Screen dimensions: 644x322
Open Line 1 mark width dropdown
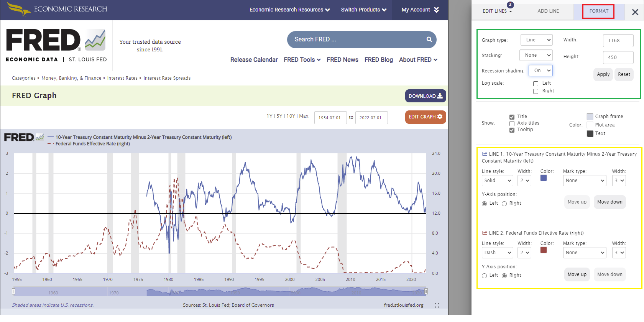[x=619, y=181]
